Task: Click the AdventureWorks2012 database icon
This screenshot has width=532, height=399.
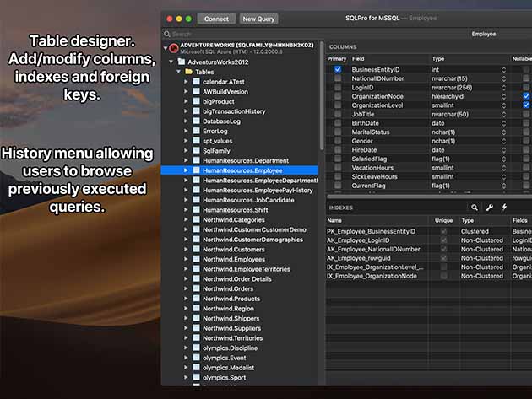Action: click(182, 62)
